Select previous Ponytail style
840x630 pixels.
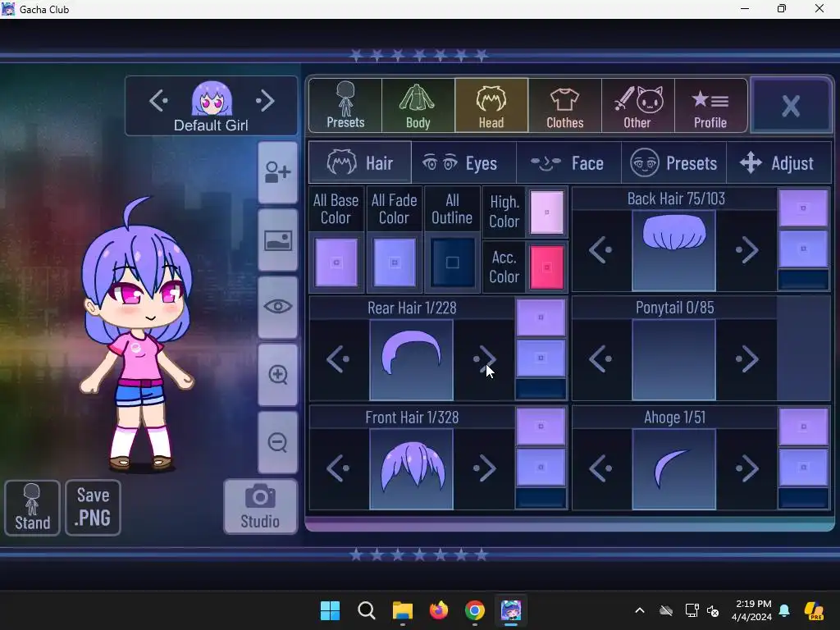(601, 359)
